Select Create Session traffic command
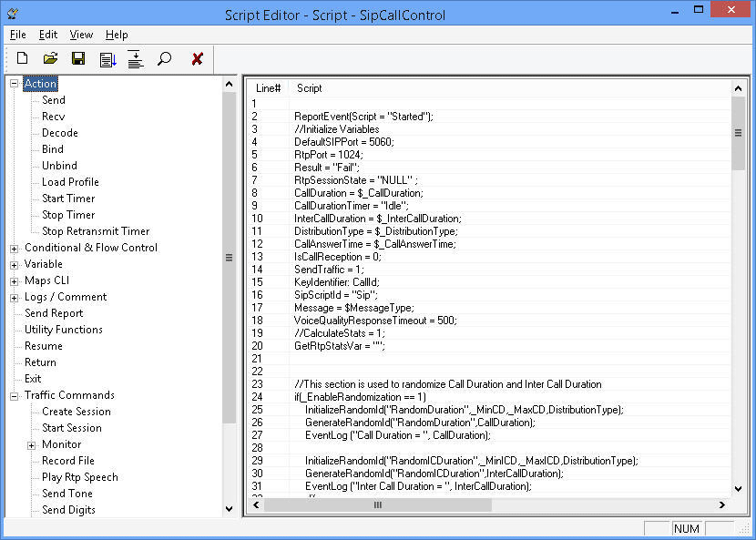The width and height of the screenshot is (756, 540). (x=77, y=412)
